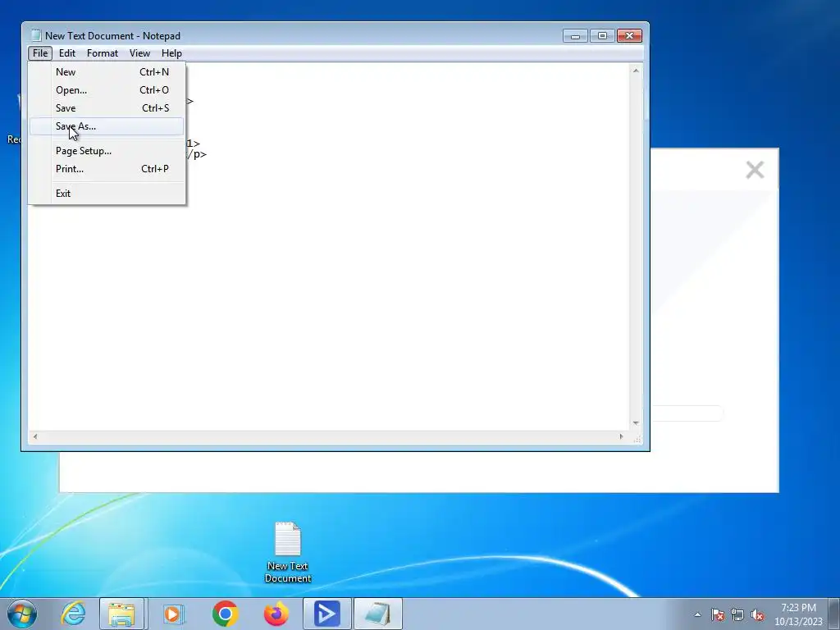The height and width of the screenshot is (630, 840).
Task: Select New in the File menu
Action: click(x=106, y=72)
